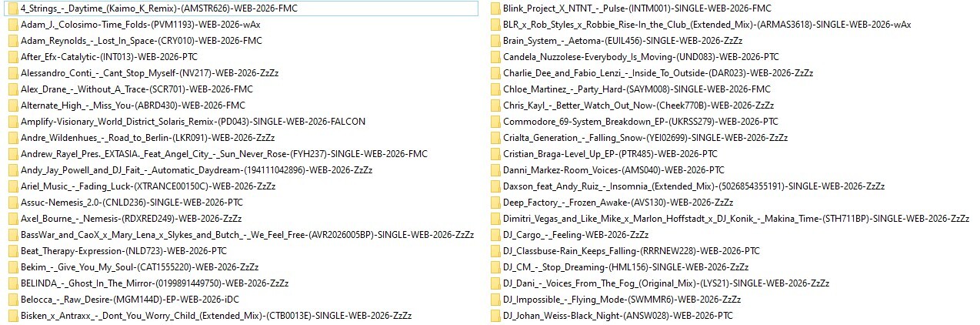
Task: Select Axel_Bourne Nemesis RDXRED249 folder name
Action: (x=132, y=219)
